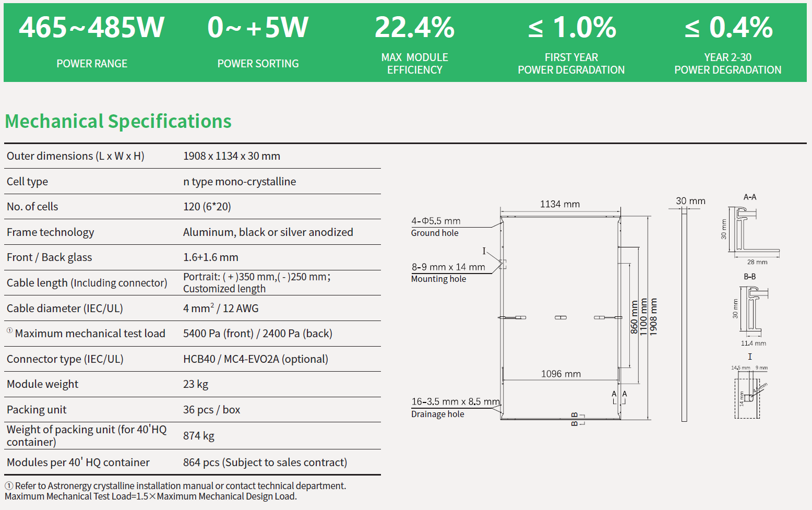This screenshot has width=812, height=510.
Task: Select 'Outer dimensions (L x W x H)' row label
Action: pos(76,156)
